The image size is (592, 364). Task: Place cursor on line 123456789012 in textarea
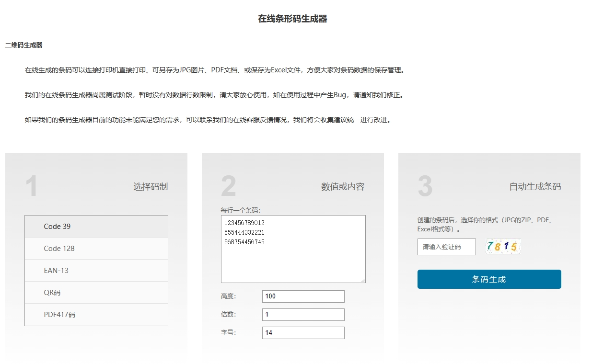point(244,223)
